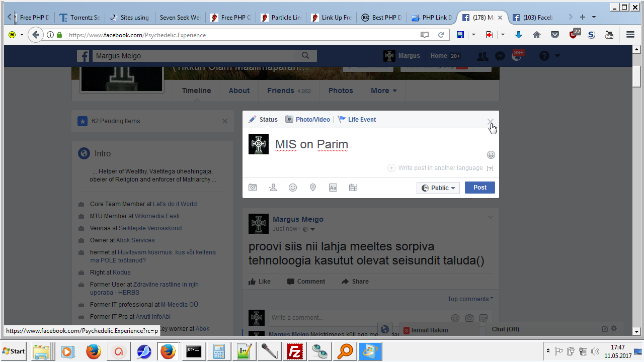Go to the browser home page icon
Screen dimensions: 644x362
pyautogui.click(x=537, y=35)
